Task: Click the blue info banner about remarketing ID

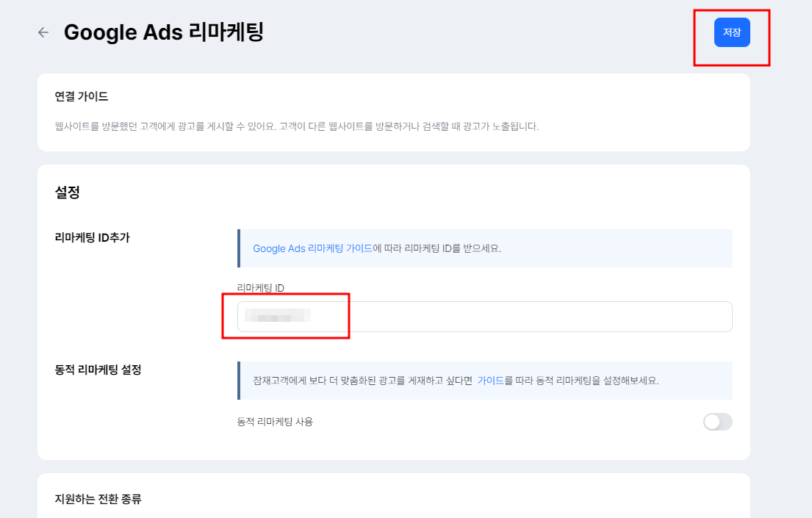Action: tap(485, 249)
